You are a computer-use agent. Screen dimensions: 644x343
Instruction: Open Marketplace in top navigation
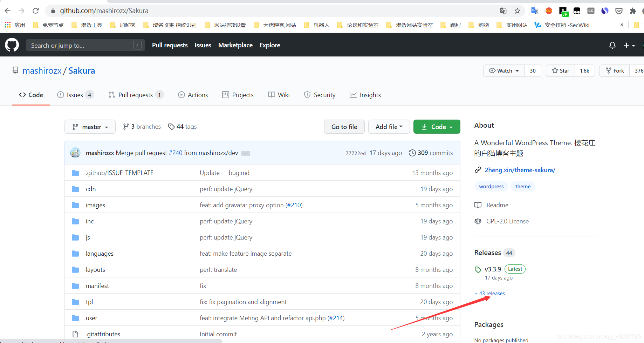235,45
